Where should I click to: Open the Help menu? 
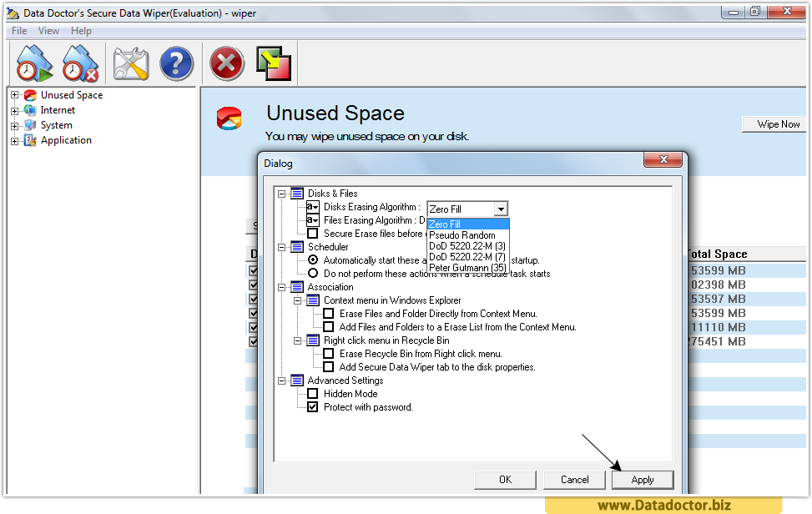coord(81,31)
